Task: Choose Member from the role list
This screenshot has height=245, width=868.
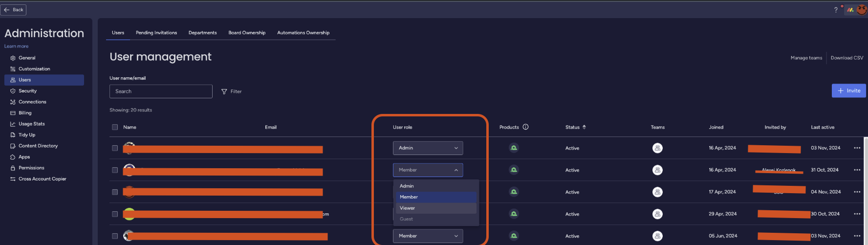Action: tap(436, 197)
